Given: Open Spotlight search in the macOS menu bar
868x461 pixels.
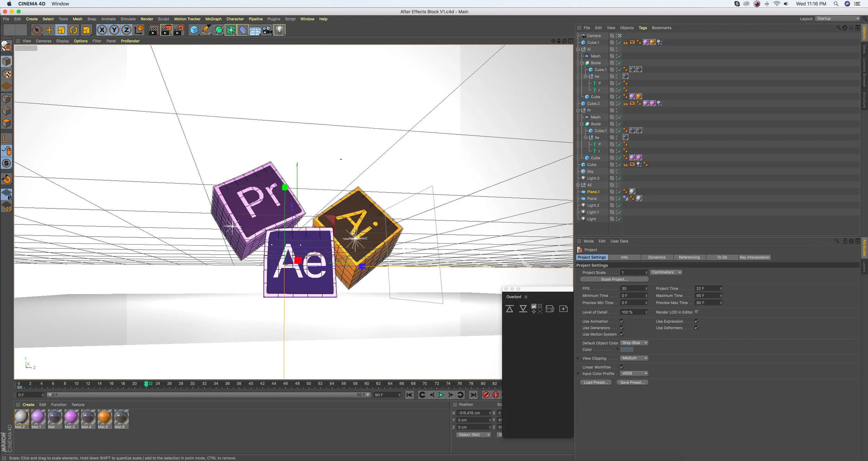Looking at the screenshot, I should 836,4.
